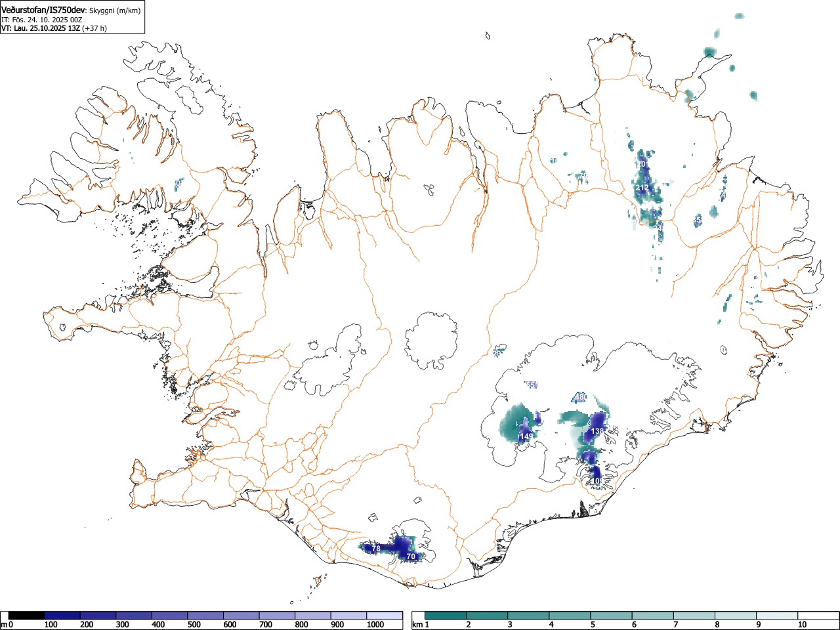Viewport: 840px width, 630px height.
Task: Select the 1000 tick label on metre scale
Action: [375, 625]
